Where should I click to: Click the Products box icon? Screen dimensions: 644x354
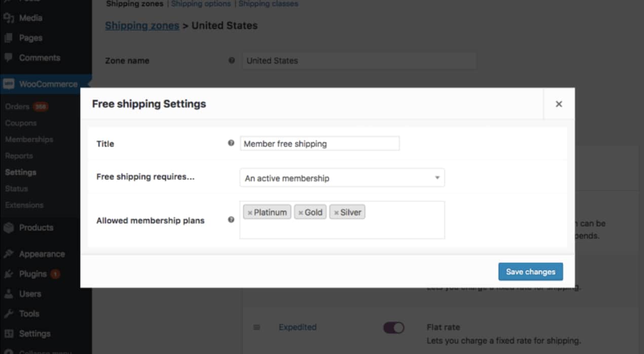9,228
